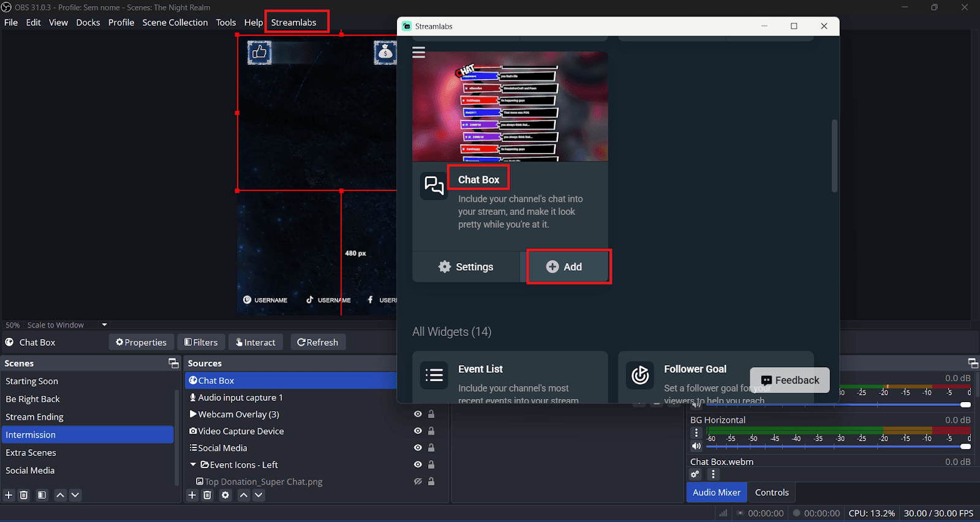Open the File menu

(11, 23)
